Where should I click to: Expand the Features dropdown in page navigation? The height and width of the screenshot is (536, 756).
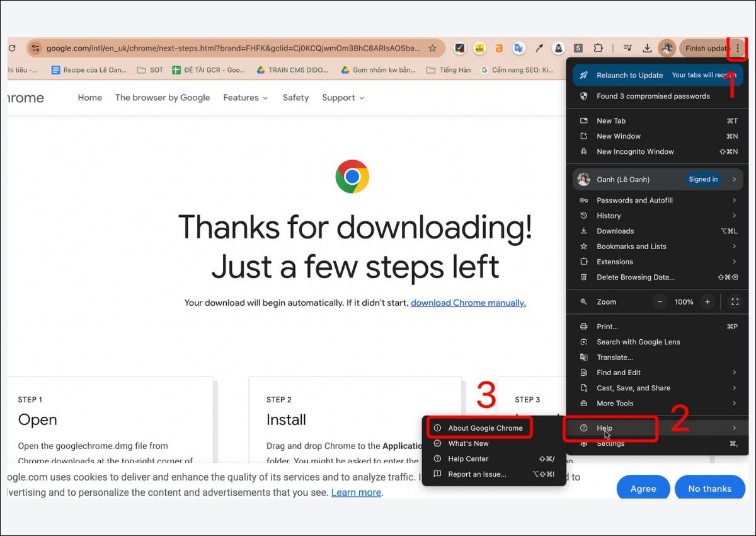246,98
